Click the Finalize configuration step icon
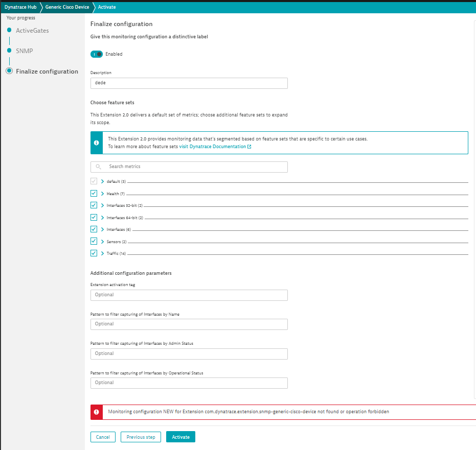The image size is (476, 450). pos(9,72)
